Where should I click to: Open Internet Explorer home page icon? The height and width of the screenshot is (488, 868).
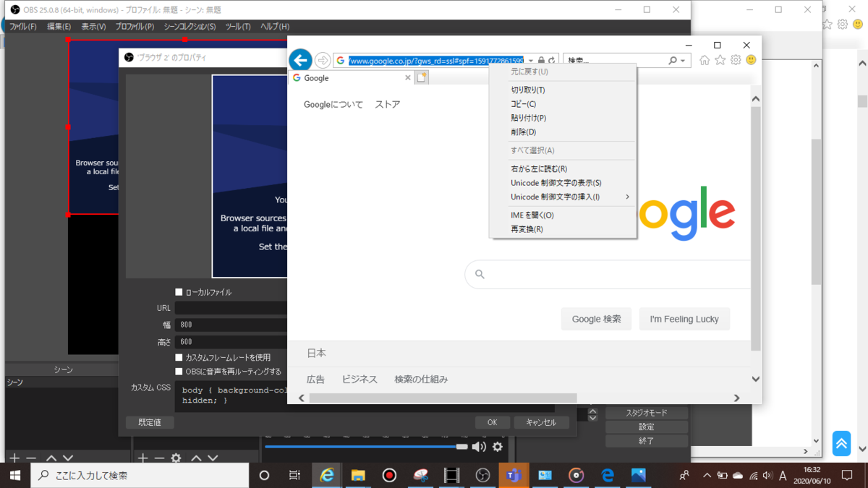tap(704, 60)
